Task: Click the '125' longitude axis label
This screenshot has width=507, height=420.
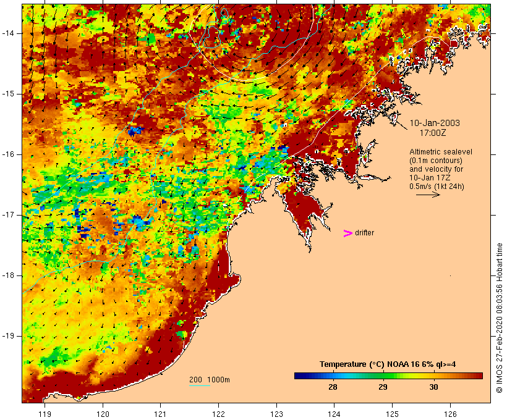Action: coord(392,414)
